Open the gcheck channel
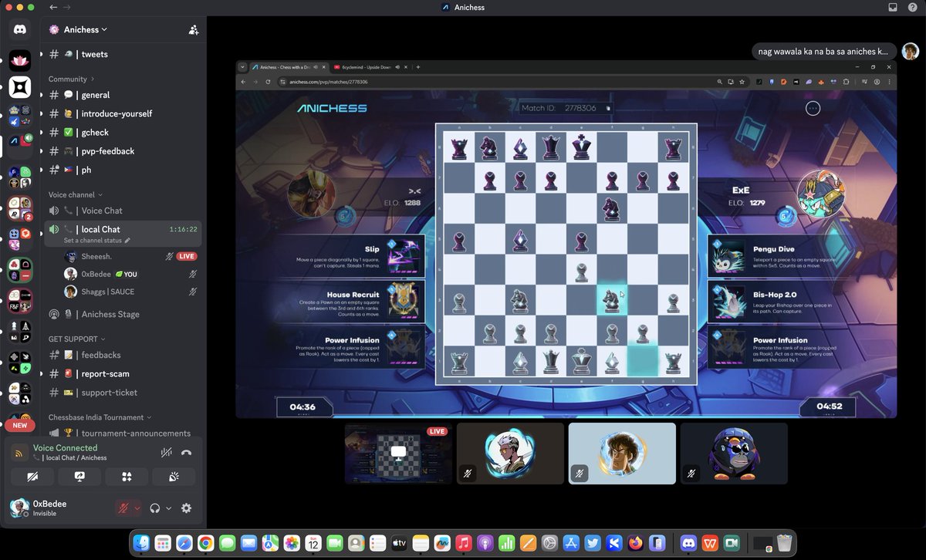The height and width of the screenshot is (560, 926). click(x=123, y=133)
